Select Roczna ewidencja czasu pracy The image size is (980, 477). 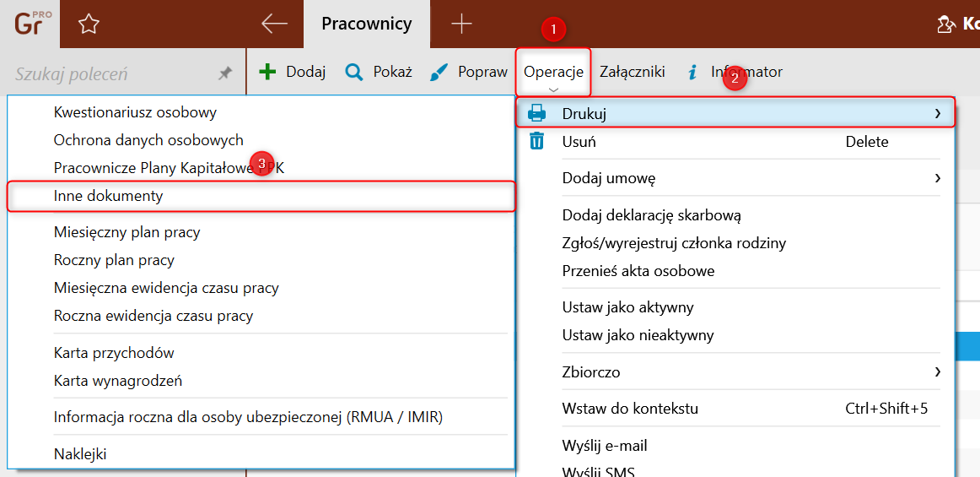[261, 316]
